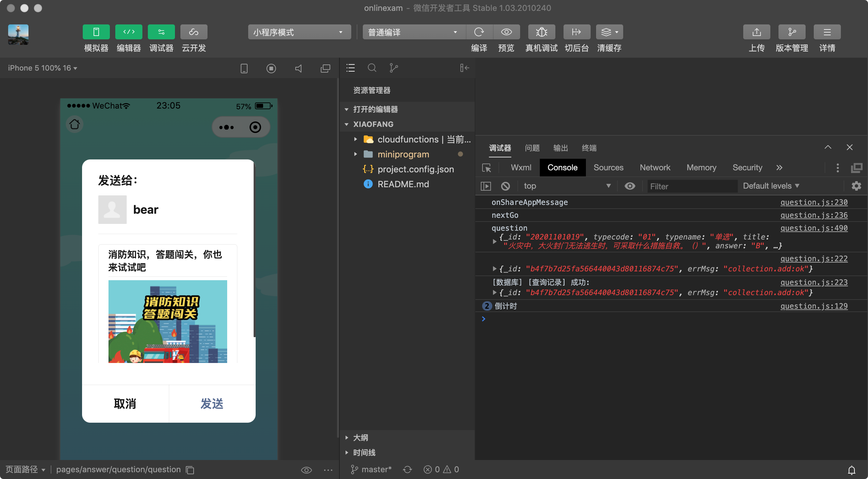868x479 pixels.
Task: Click the upload icon in toolbar
Action: (756, 32)
